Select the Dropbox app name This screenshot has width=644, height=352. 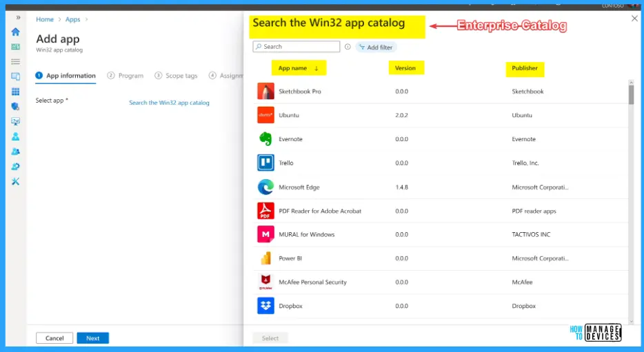point(290,306)
